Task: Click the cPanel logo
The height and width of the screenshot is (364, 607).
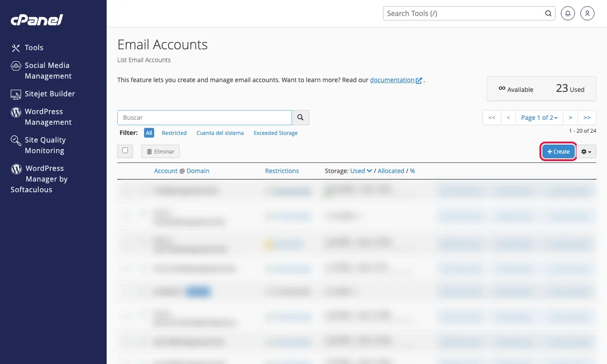Action: point(37,20)
